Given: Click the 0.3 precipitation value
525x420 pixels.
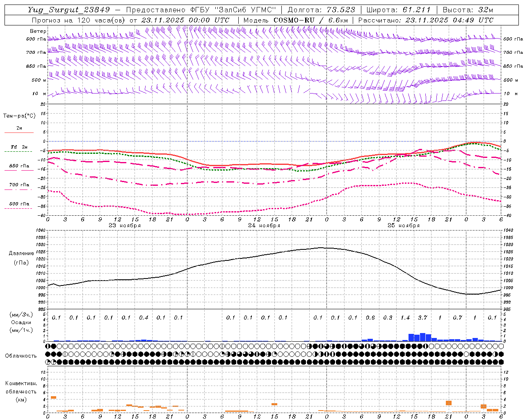Looking at the screenshot, I should (x=388, y=318).
